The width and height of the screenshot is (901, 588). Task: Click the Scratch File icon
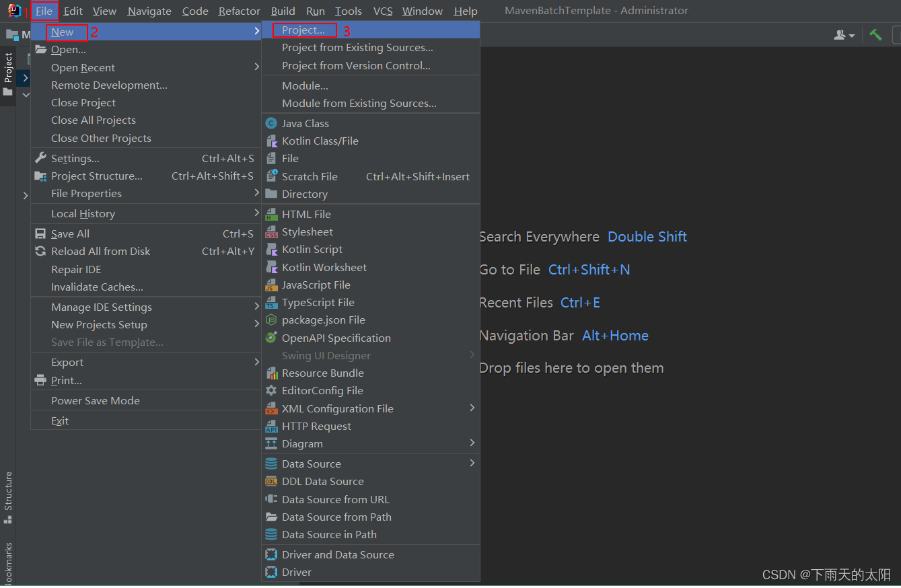[271, 176]
